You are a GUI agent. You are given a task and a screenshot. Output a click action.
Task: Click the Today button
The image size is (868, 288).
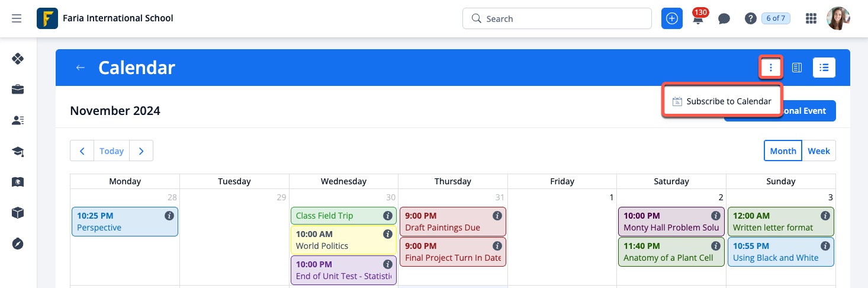pyautogui.click(x=111, y=151)
